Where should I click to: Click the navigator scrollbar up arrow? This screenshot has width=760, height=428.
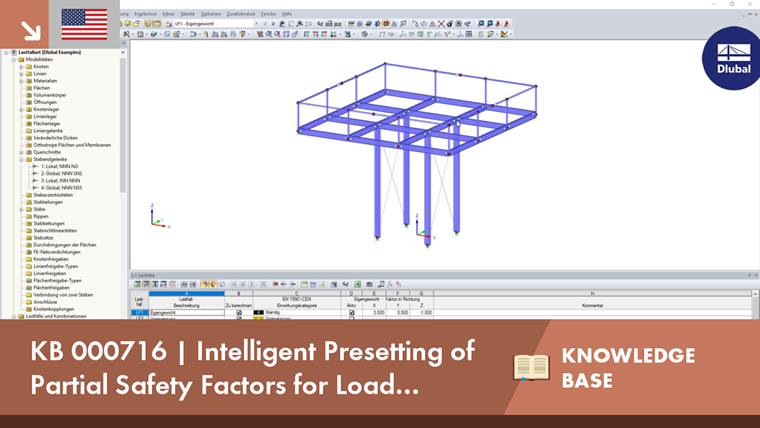(123, 52)
